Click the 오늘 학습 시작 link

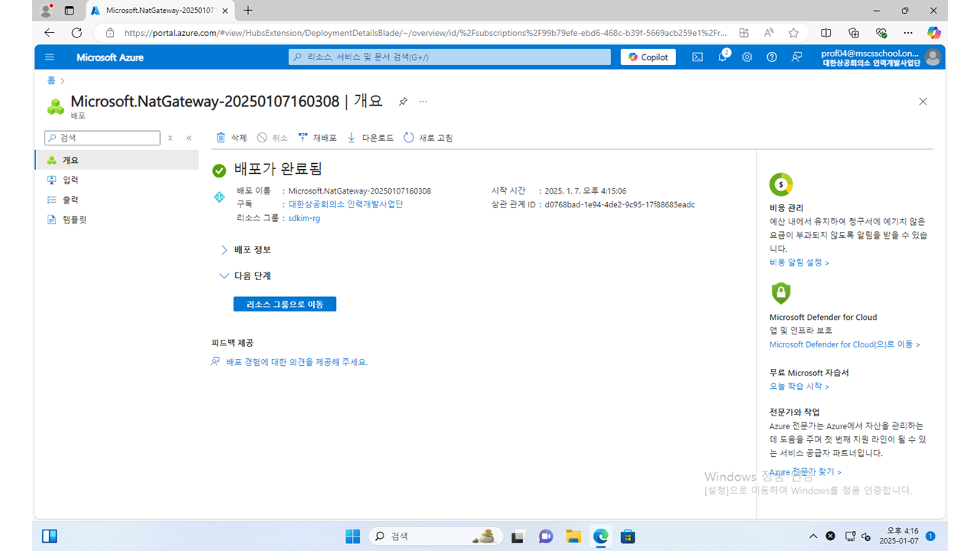(799, 386)
